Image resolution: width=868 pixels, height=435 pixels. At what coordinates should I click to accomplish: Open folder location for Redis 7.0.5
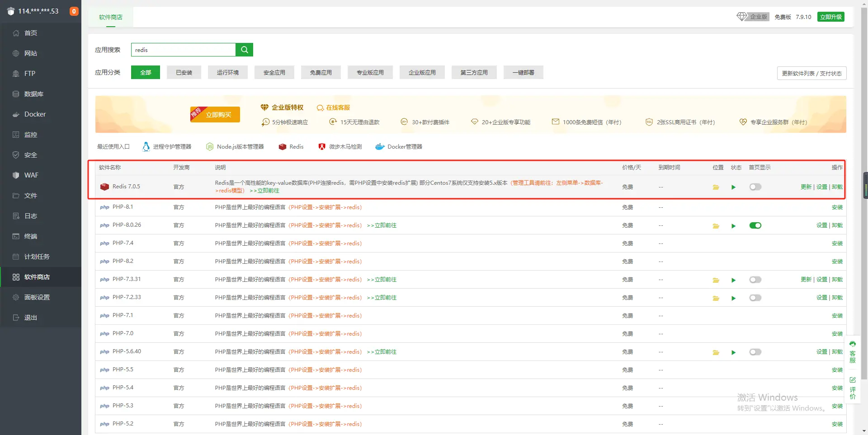tap(716, 187)
